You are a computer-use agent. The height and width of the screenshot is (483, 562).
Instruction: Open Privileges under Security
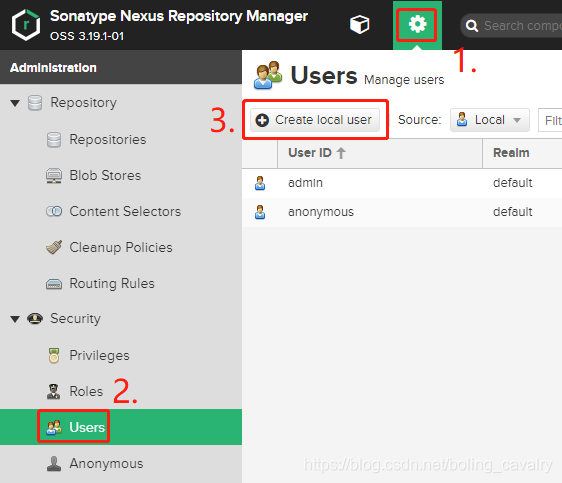99,355
